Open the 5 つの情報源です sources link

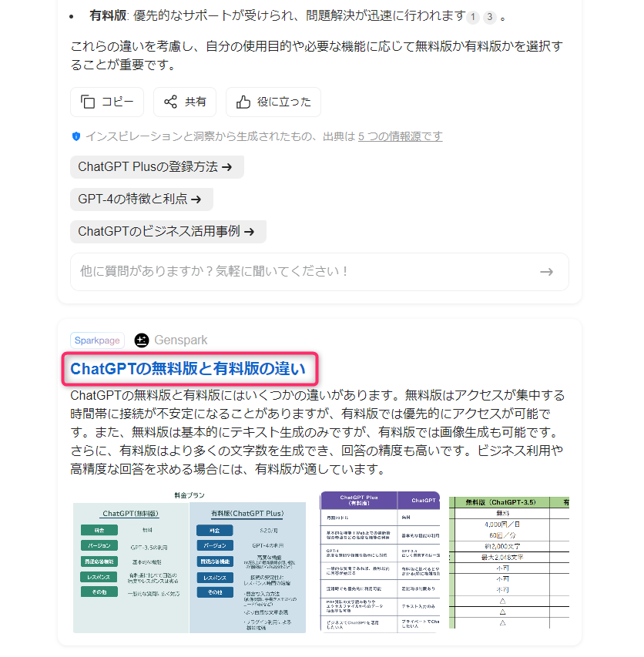pos(400,136)
